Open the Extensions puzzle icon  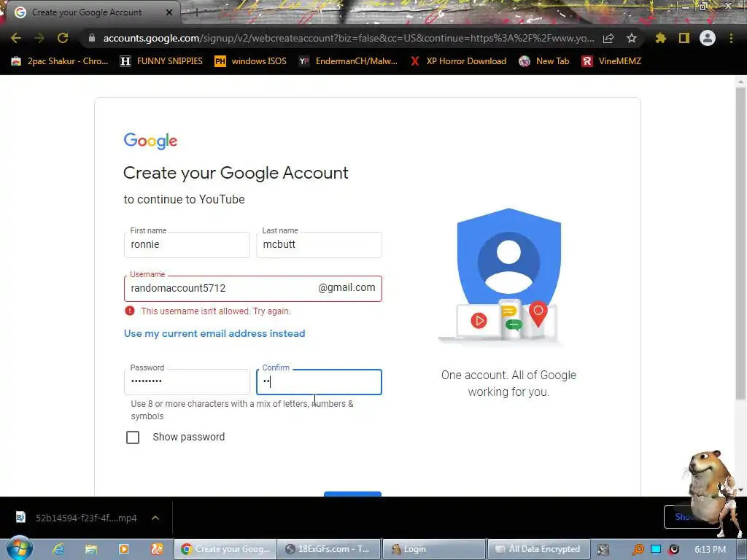(661, 38)
